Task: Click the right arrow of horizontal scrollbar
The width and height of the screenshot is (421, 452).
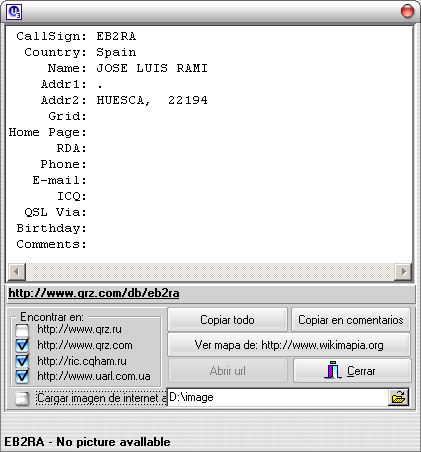Action: (403, 272)
